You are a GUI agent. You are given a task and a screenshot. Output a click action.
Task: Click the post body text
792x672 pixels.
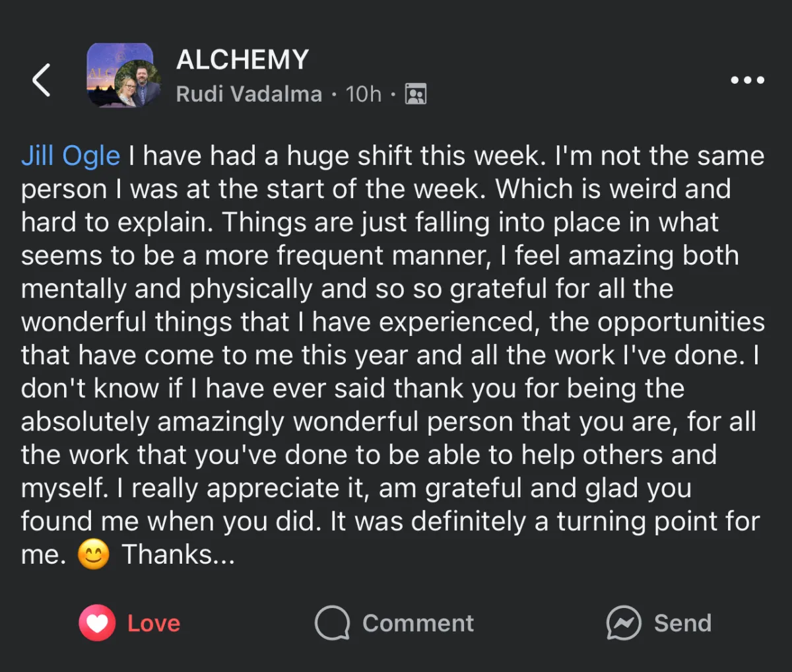click(x=393, y=355)
